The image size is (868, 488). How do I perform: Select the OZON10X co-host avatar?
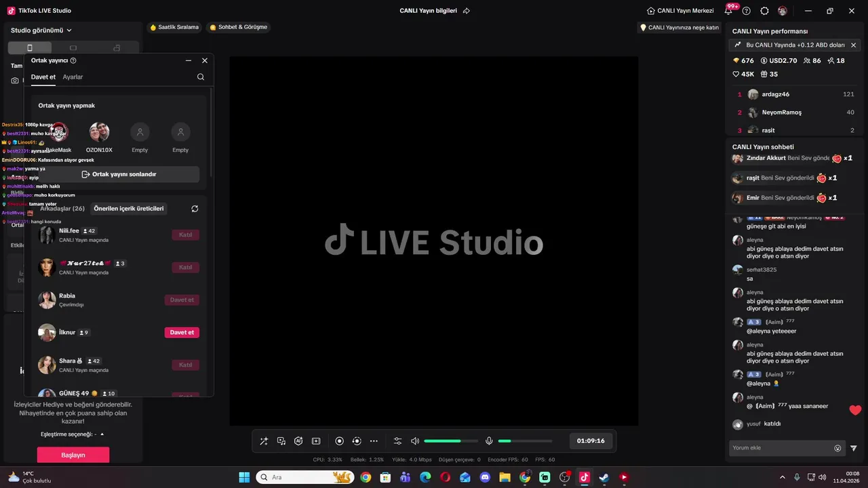click(x=99, y=131)
